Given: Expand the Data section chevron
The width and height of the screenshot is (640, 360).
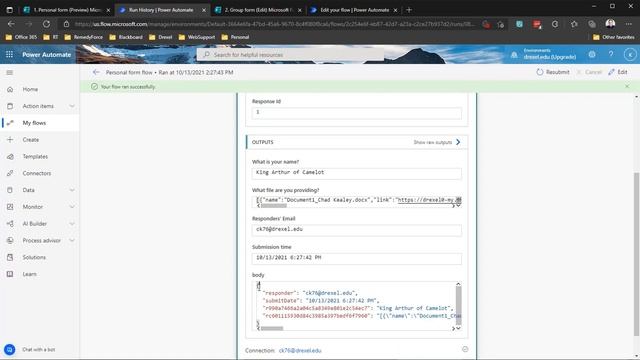Looking at the screenshot, I should (72, 190).
